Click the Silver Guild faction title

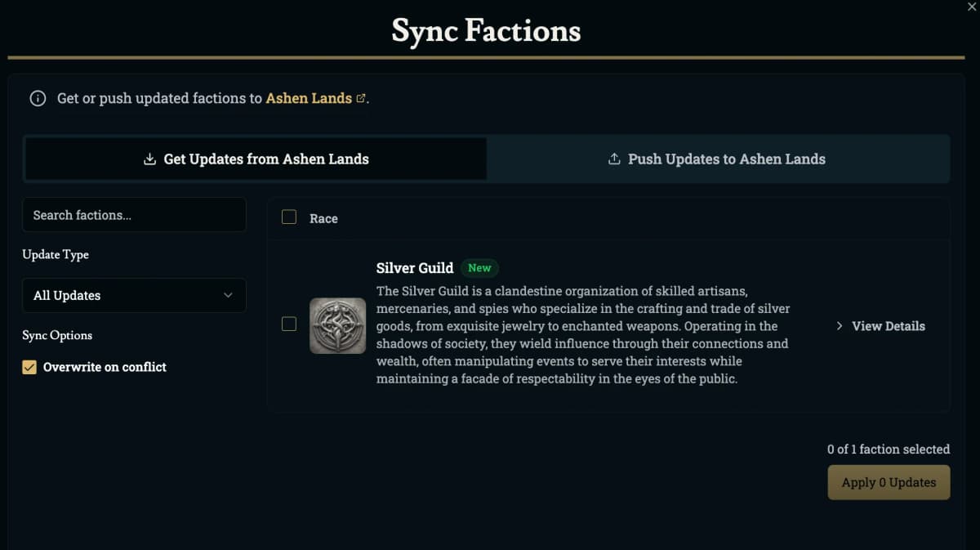click(414, 268)
